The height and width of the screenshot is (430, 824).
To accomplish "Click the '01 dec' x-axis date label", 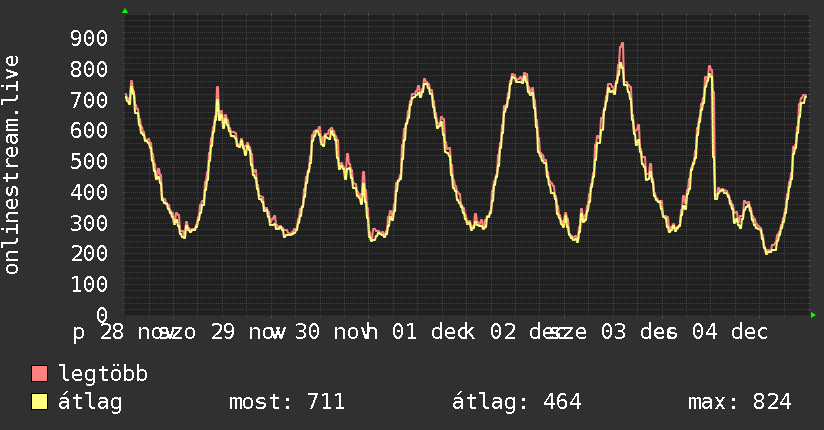I will (428, 332).
